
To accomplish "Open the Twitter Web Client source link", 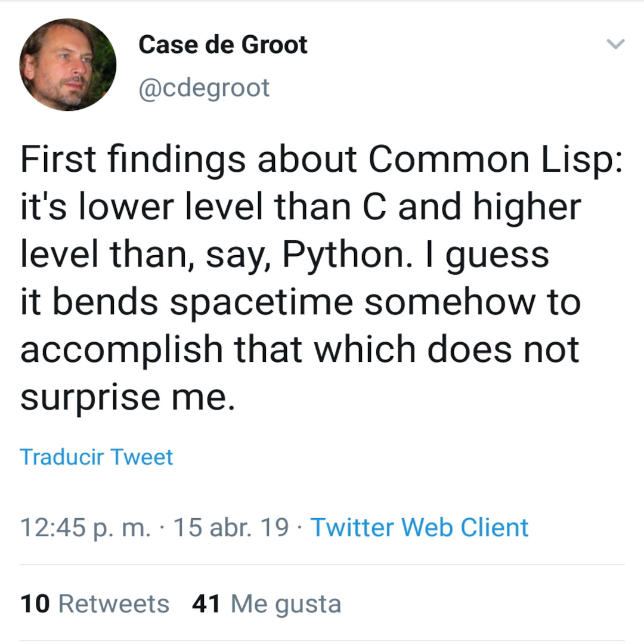I will point(419,527).
